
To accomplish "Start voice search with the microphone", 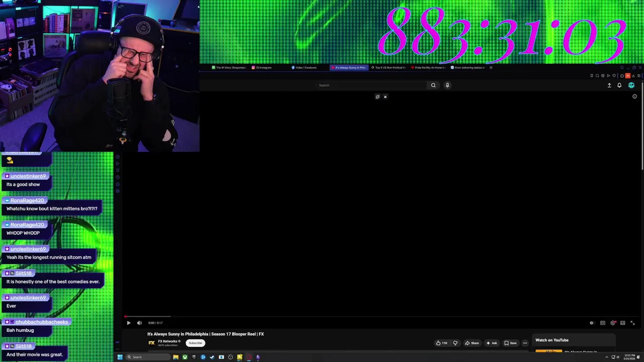I will click(447, 85).
